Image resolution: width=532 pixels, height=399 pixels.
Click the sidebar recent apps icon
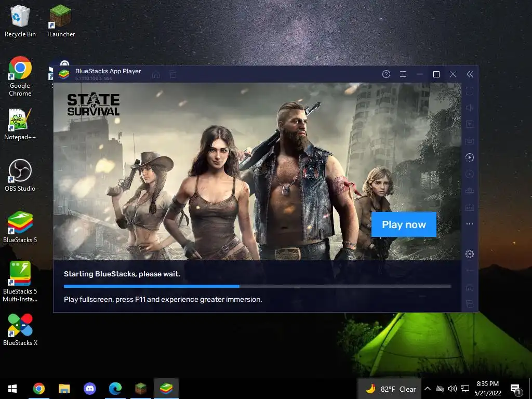point(470,304)
